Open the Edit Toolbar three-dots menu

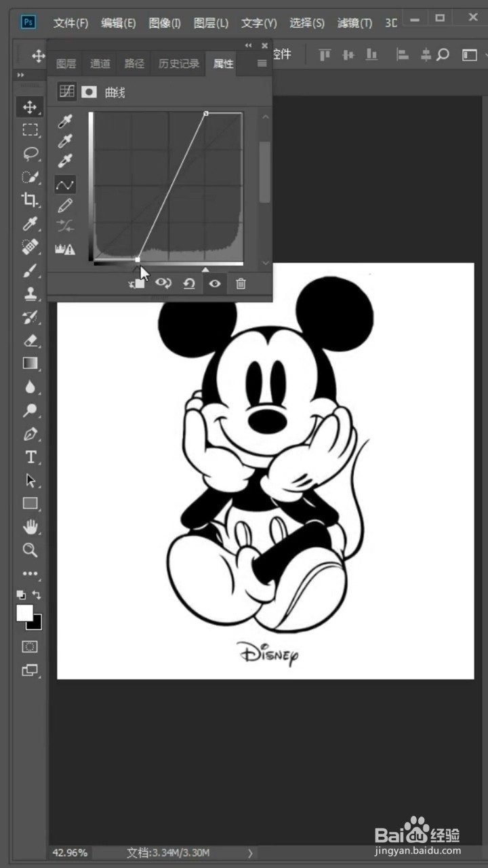(x=30, y=574)
